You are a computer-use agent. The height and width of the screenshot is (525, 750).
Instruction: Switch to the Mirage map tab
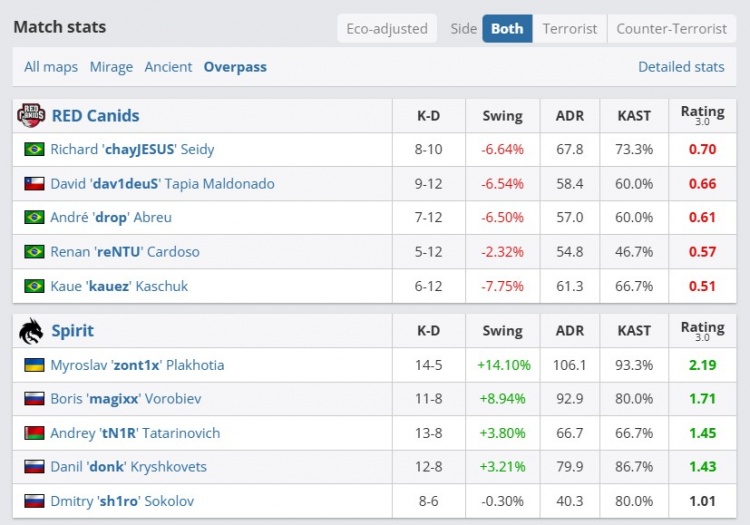(111, 67)
